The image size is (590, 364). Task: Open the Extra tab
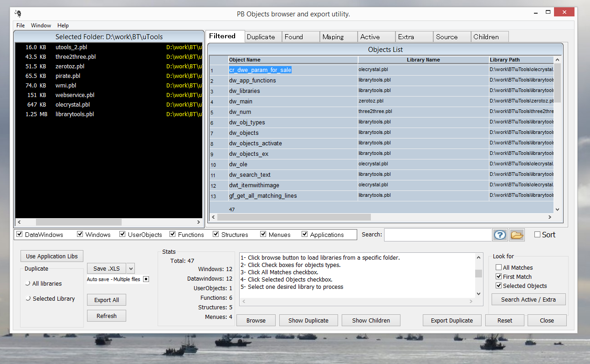[x=414, y=37]
